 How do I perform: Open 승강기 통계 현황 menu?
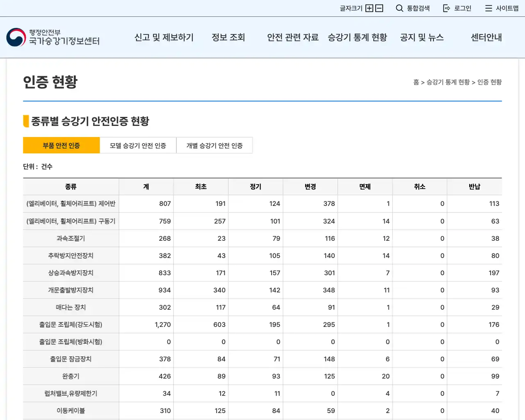357,37
